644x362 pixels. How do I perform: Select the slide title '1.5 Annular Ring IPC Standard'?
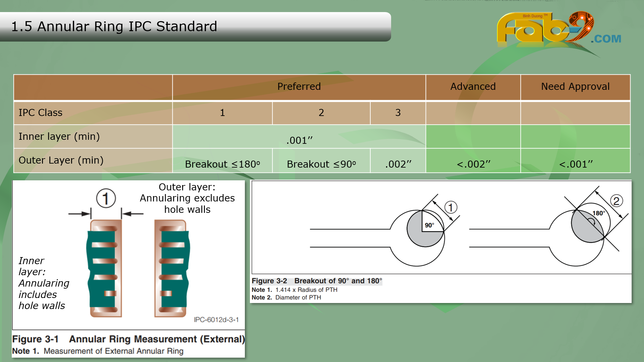(x=114, y=26)
